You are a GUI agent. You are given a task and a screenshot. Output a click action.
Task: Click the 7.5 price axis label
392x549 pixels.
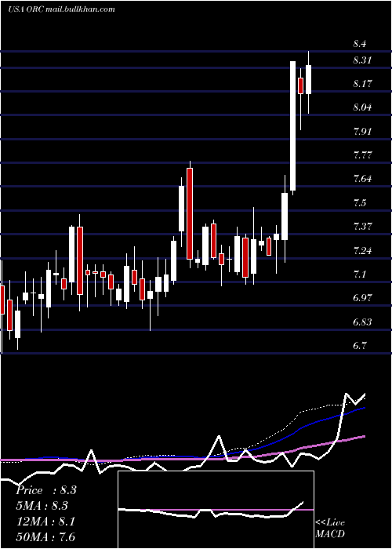[x=360, y=202]
